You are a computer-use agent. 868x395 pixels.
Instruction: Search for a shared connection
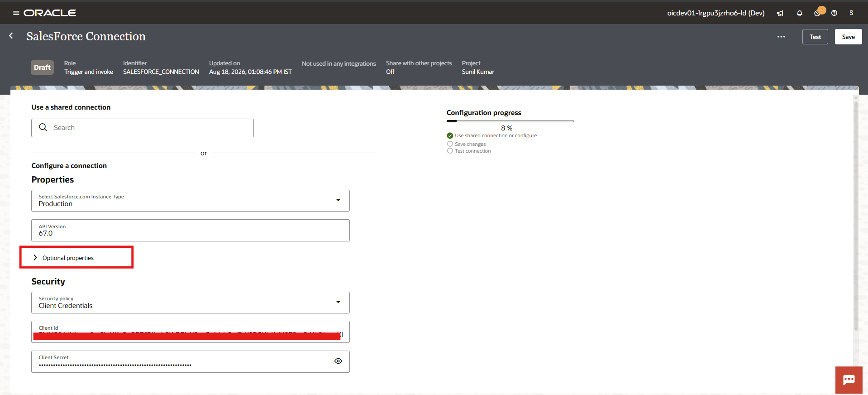click(x=143, y=128)
